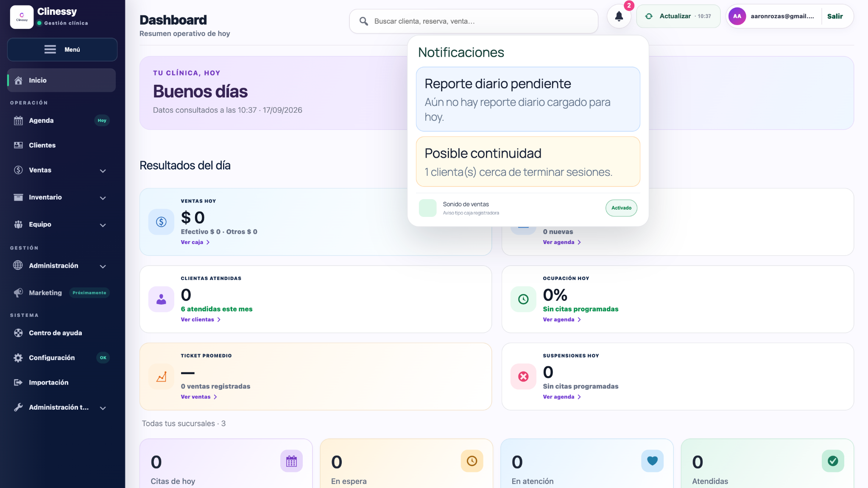Click the checkmark icon on Atendidas card

point(833,461)
